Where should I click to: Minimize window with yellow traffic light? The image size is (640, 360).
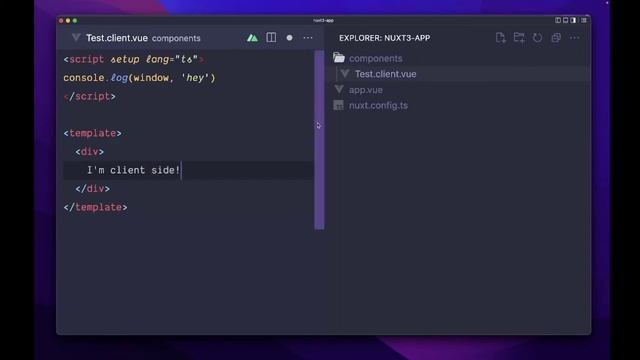coord(68,20)
